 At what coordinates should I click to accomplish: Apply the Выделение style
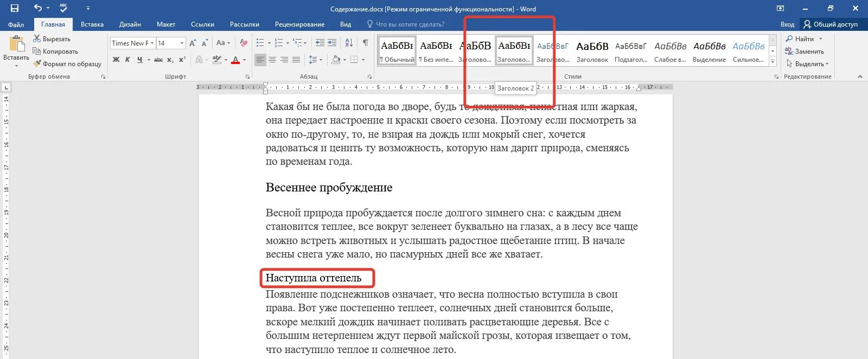pyautogui.click(x=709, y=51)
